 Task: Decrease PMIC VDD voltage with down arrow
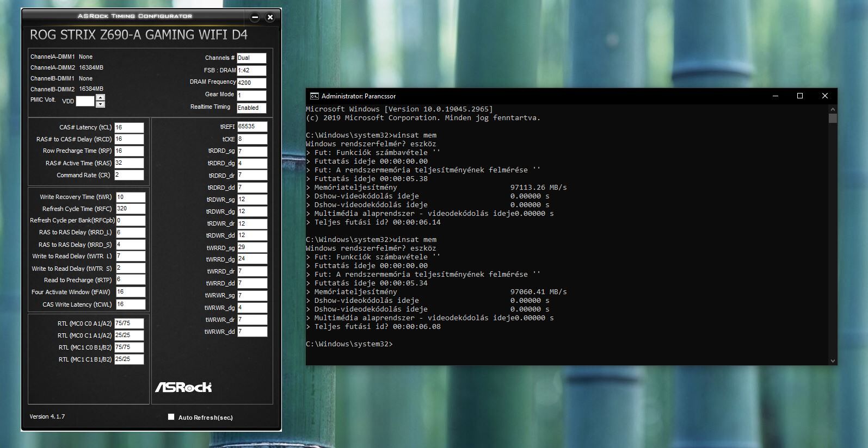coord(100,104)
